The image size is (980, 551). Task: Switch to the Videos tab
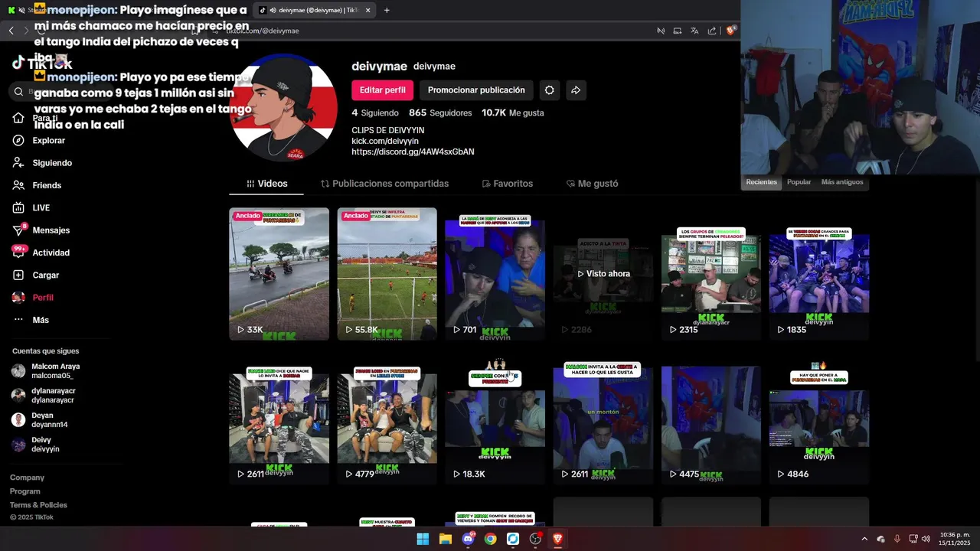pyautogui.click(x=267, y=184)
